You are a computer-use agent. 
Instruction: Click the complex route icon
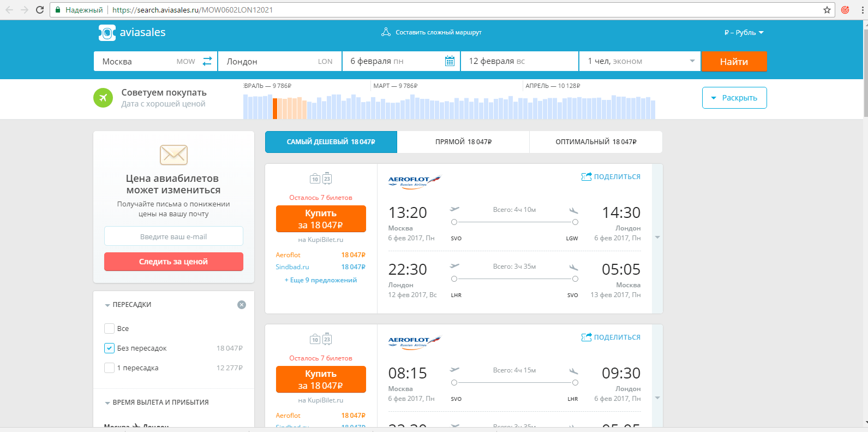(x=386, y=32)
